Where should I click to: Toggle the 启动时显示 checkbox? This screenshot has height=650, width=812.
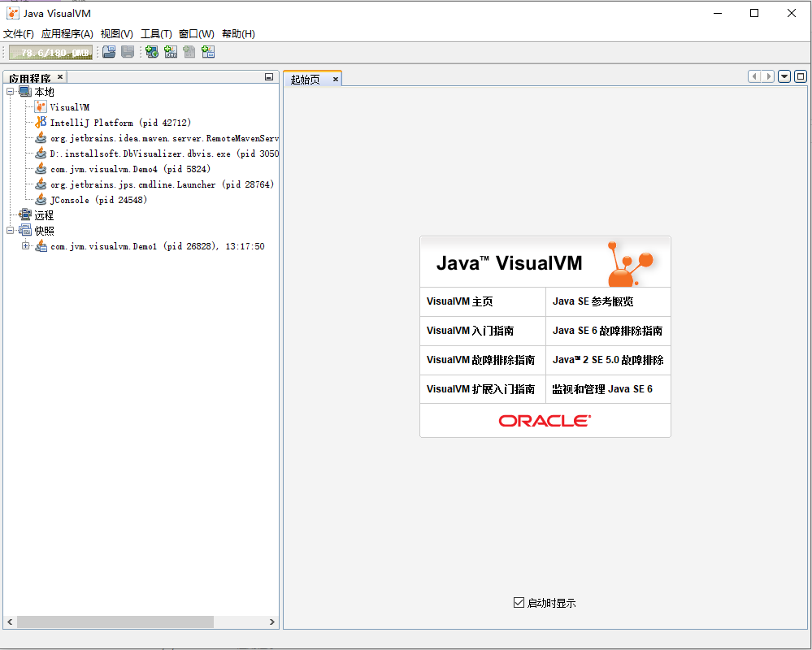[519, 602]
